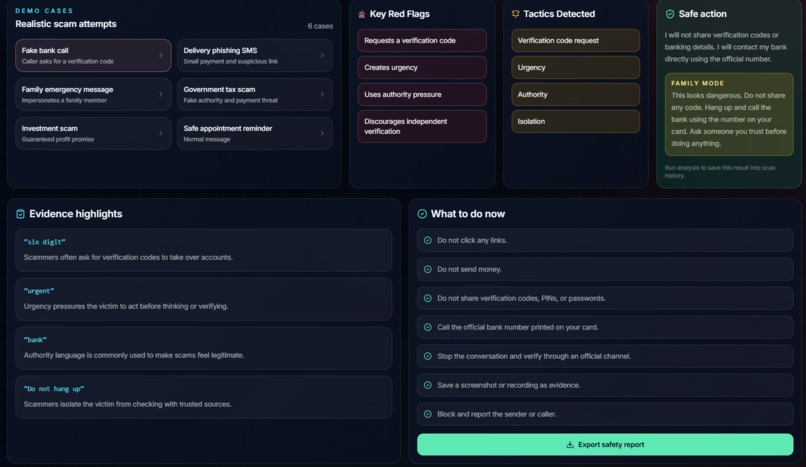Viewport: 806px width, 467px height.
Task: Click Do not share verification codes, PINs text
Action: [521, 298]
